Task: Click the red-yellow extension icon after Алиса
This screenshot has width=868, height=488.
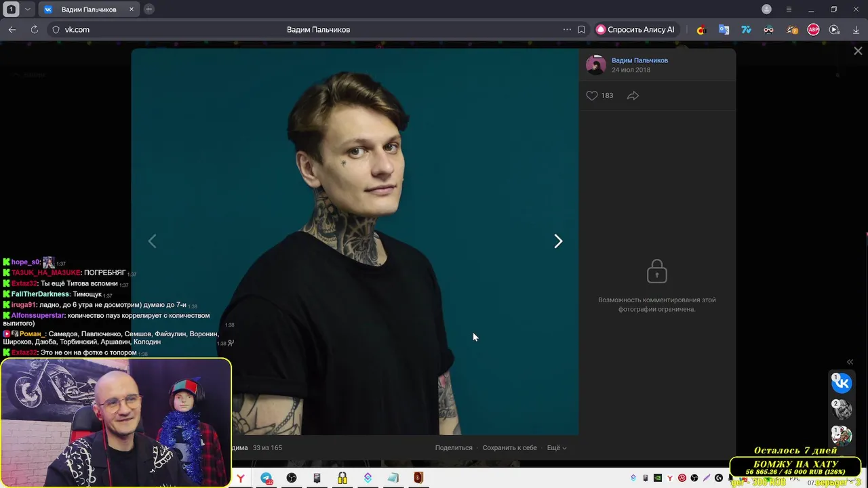Action: click(701, 30)
